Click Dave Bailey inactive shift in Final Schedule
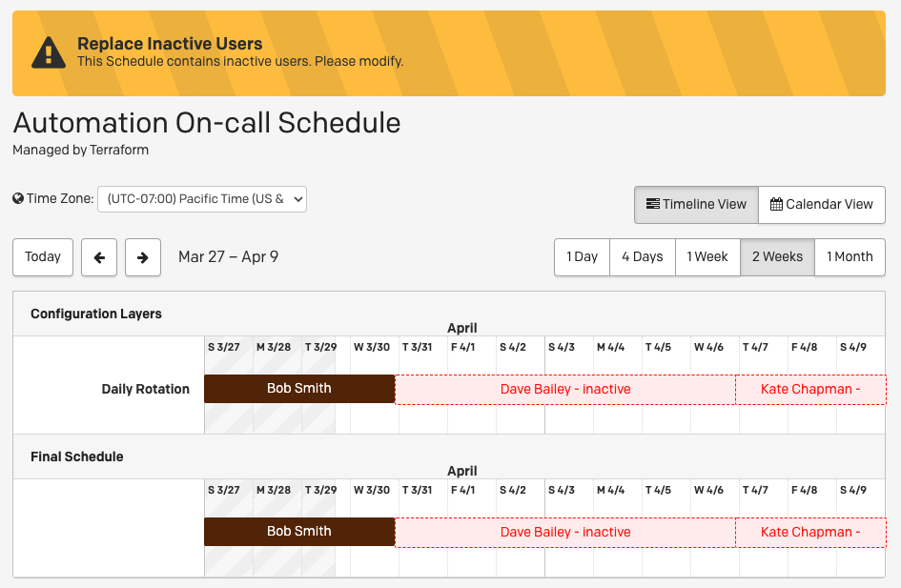 (565, 533)
